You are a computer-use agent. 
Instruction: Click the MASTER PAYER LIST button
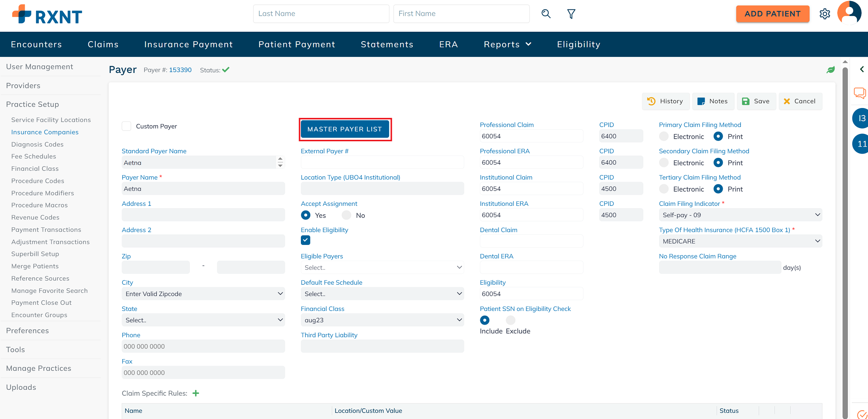tap(345, 129)
